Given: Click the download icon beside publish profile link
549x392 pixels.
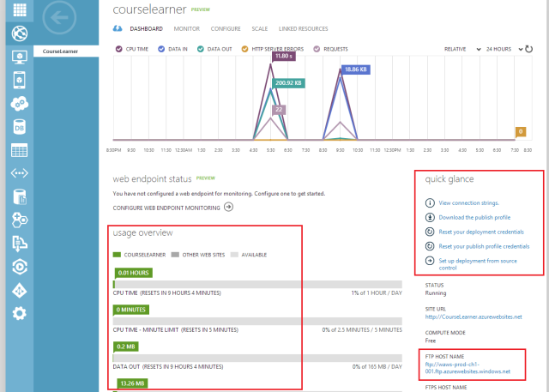Looking at the screenshot, I should [430, 217].
